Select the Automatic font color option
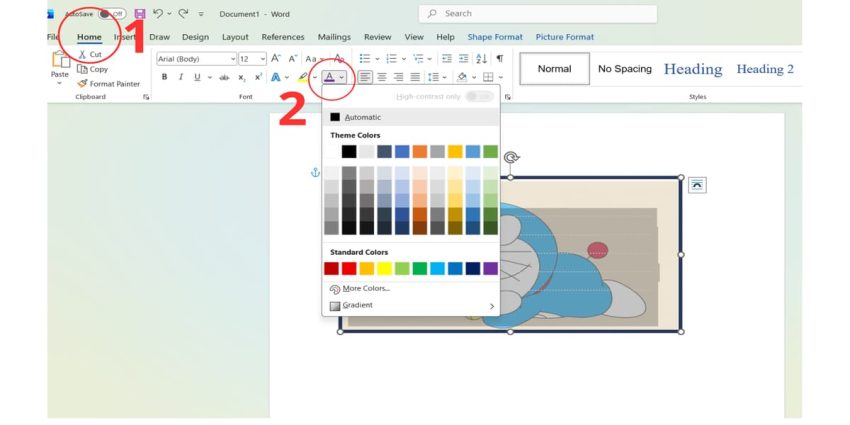Viewport: 850px width, 425px height. (x=361, y=117)
